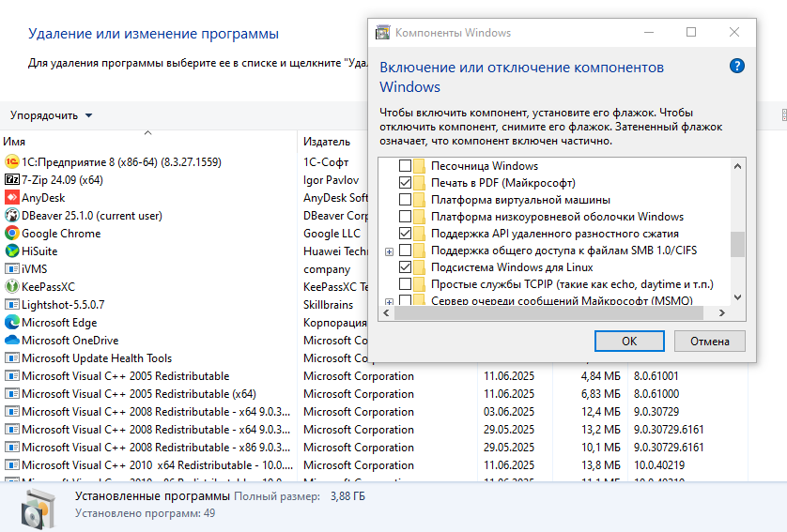Disable the Печать в PDF checkbox

coord(405,183)
